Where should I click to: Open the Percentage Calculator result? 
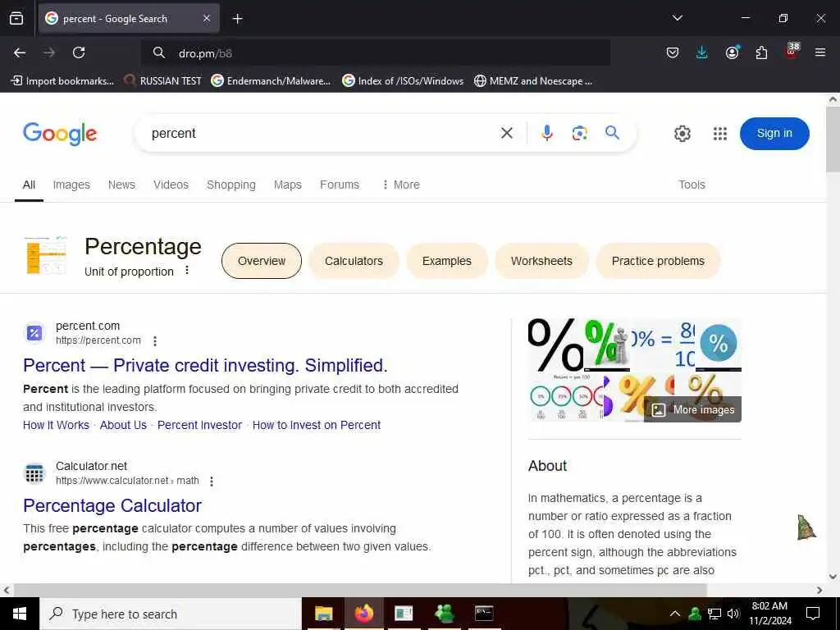[x=112, y=505]
